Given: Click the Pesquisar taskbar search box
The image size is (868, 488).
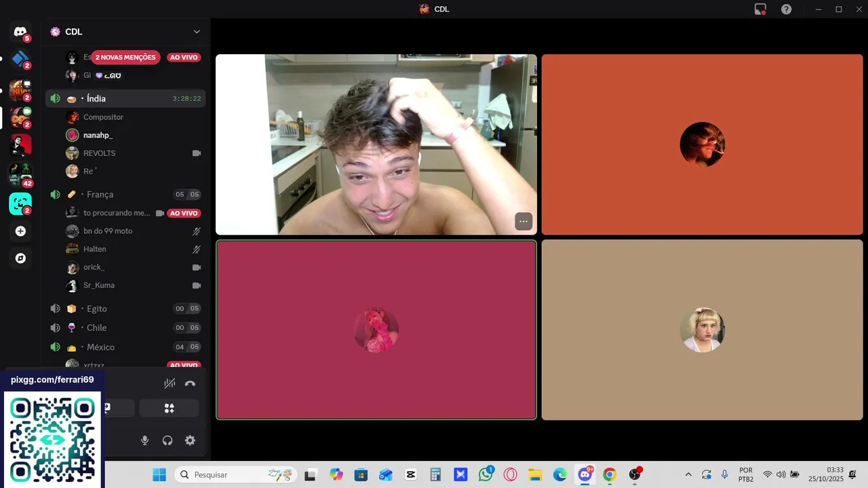Looking at the screenshot, I should coord(235,474).
